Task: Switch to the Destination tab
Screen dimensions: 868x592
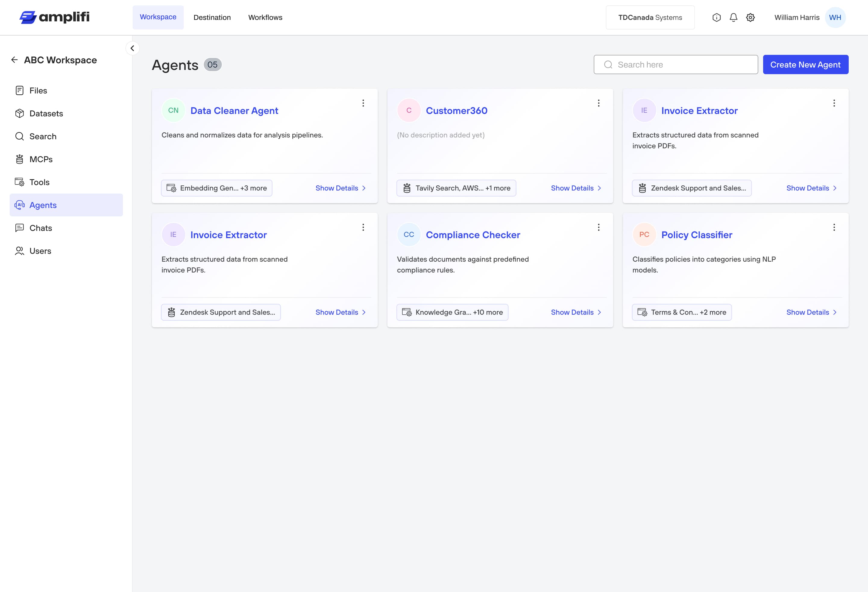Action: (212, 17)
